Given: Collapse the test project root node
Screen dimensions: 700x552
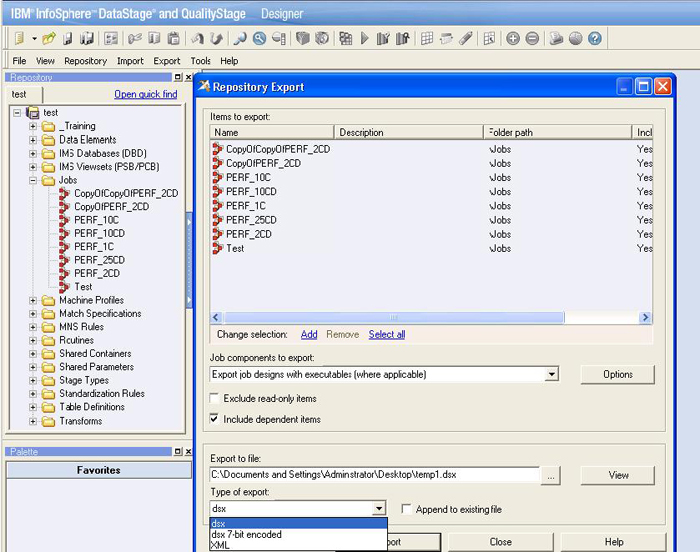Looking at the screenshot, I should point(17,113).
